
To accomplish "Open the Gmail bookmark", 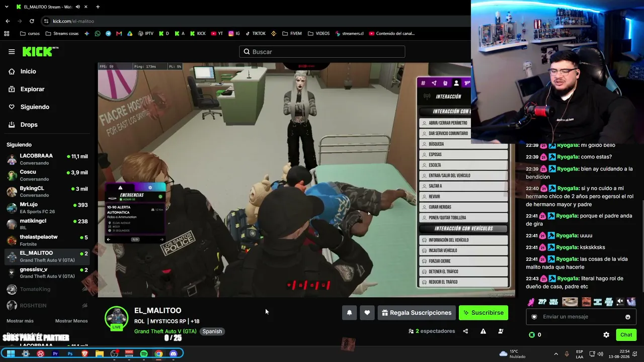I will (x=119, y=34).
